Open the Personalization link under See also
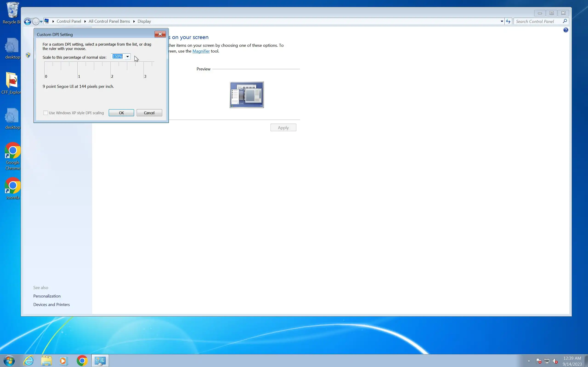588x367 pixels. (47, 296)
